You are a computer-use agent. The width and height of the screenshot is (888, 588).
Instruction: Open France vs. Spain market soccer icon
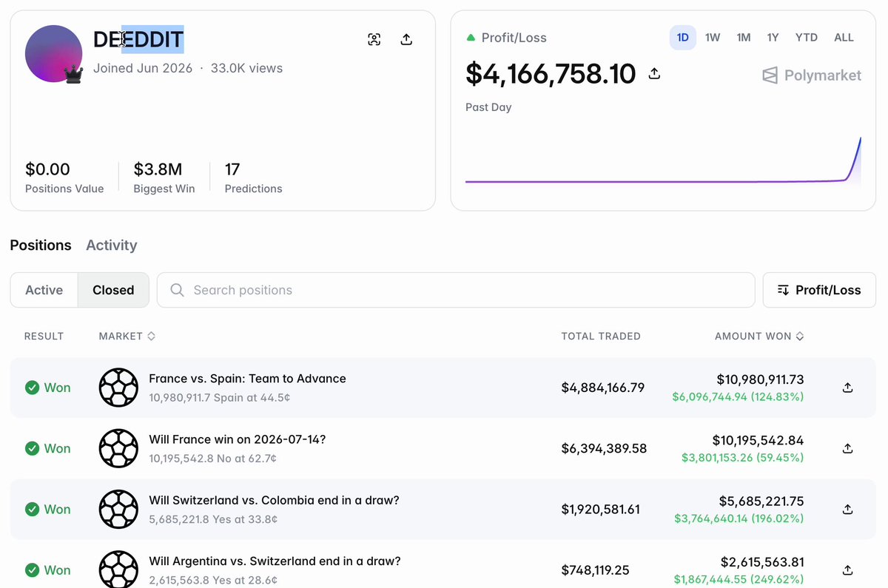118,388
